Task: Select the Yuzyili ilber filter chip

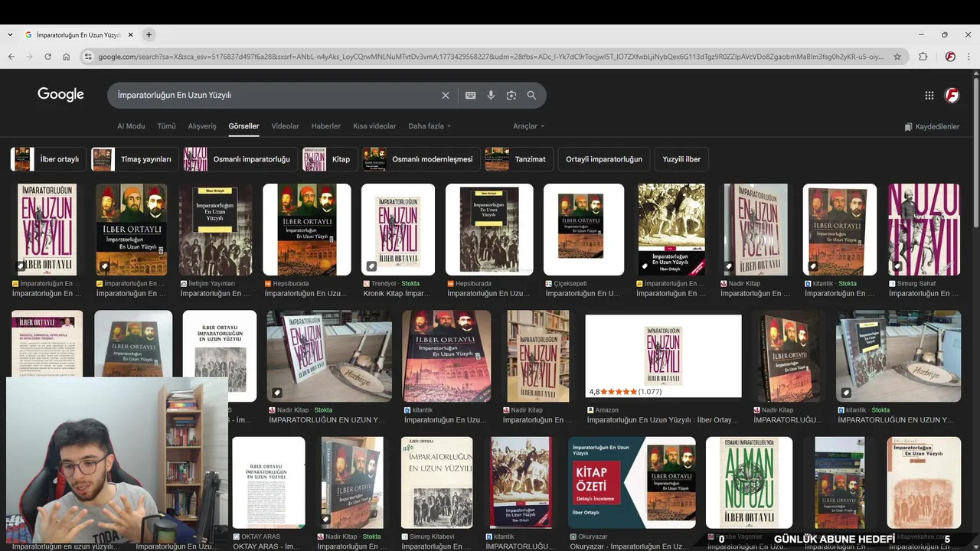Action: (681, 159)
